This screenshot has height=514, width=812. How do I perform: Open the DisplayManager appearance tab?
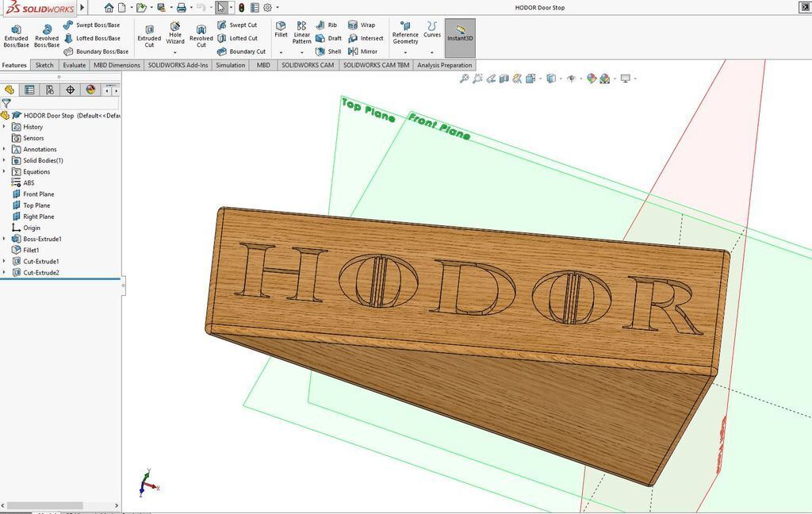[x=90, y=90]
